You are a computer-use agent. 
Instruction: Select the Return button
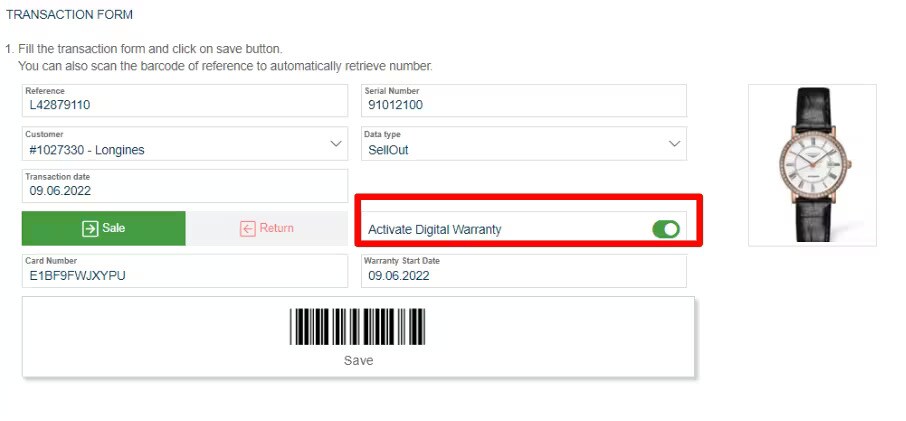coord(266,228)
